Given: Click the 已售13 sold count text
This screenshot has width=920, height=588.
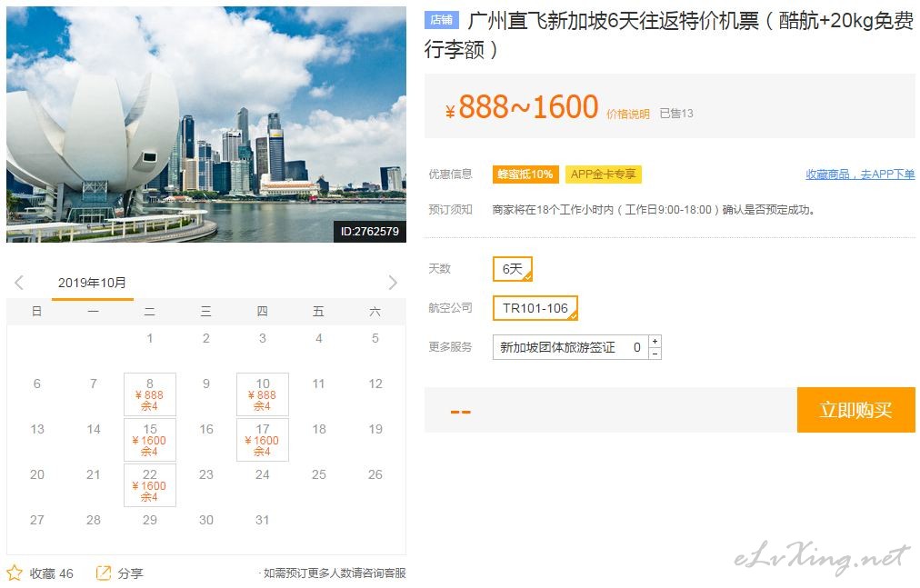Looking at the screenshot, I should pos(676,114).
